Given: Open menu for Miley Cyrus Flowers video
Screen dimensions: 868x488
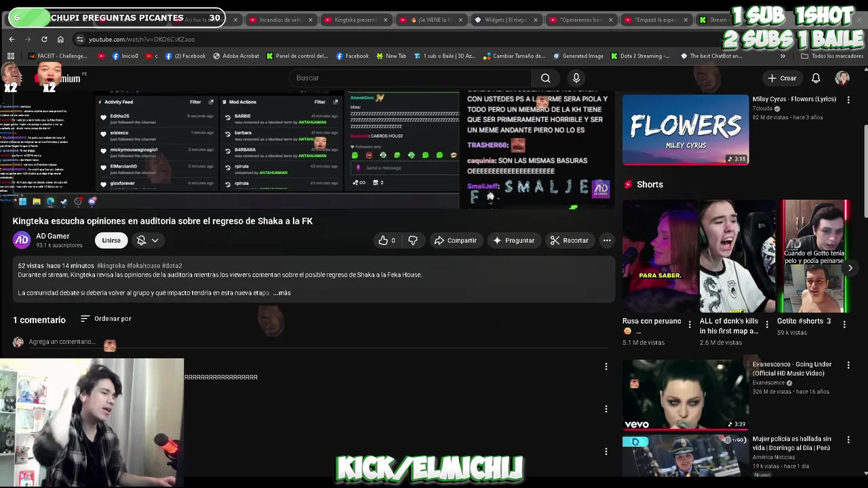Looking at the screenshot, I should [848, 100].
